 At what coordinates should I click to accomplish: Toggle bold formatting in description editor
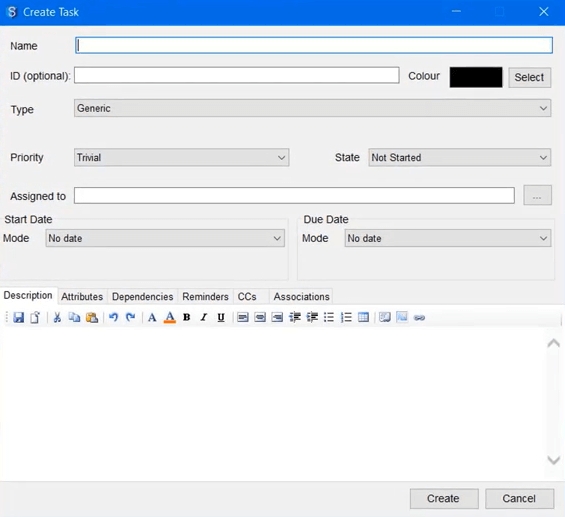coord(187,317)
